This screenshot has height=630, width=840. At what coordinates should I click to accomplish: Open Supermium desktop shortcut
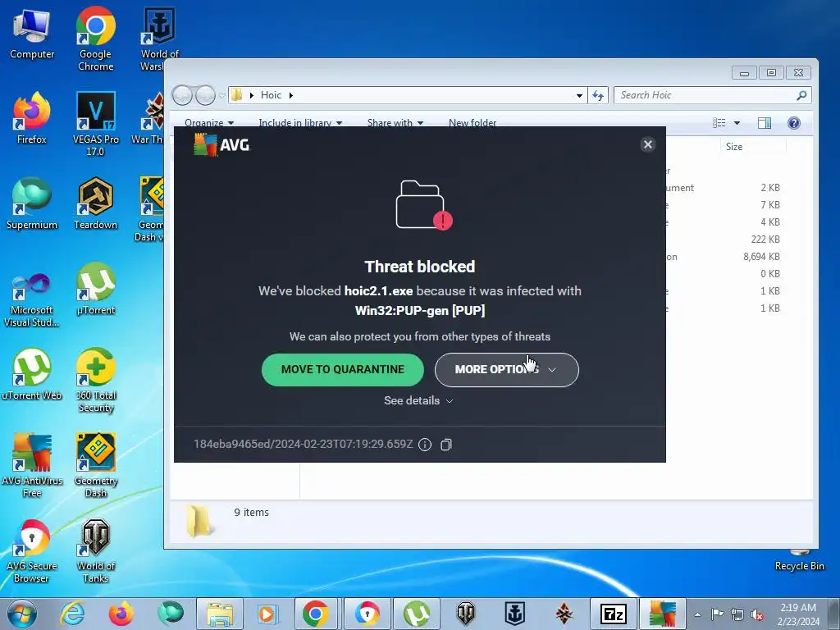click(32, 203)
